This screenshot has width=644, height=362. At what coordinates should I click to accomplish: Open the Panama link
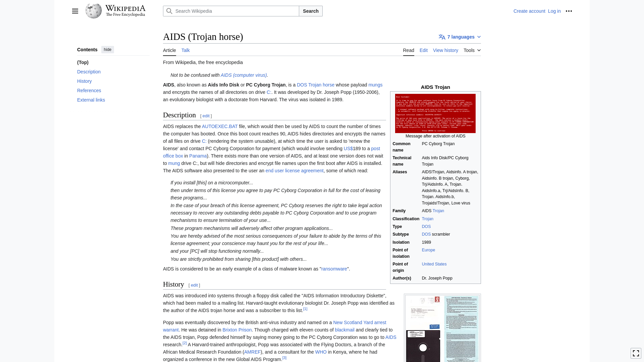198,156
